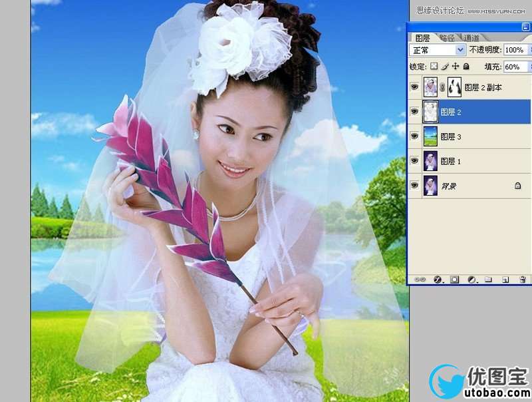
Task: Toggle lock position move icon
Action: [x=456, y=66]
